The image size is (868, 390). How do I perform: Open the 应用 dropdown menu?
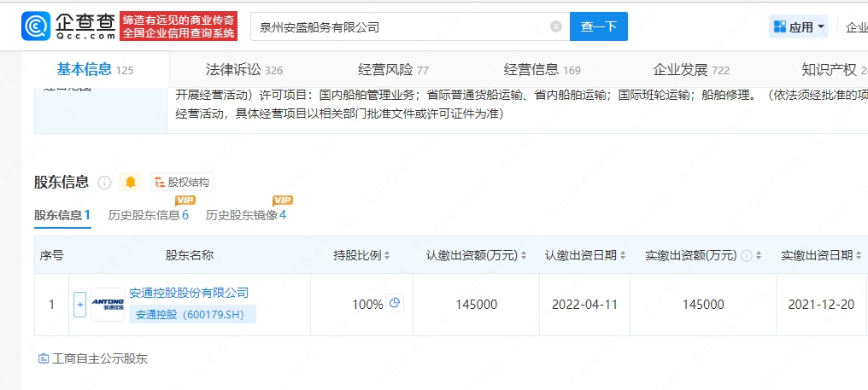[799, 26]
